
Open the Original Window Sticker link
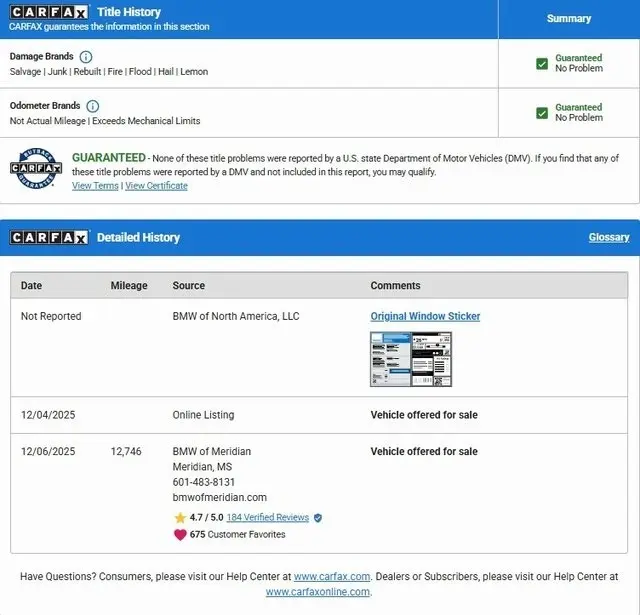click(425, 316)
